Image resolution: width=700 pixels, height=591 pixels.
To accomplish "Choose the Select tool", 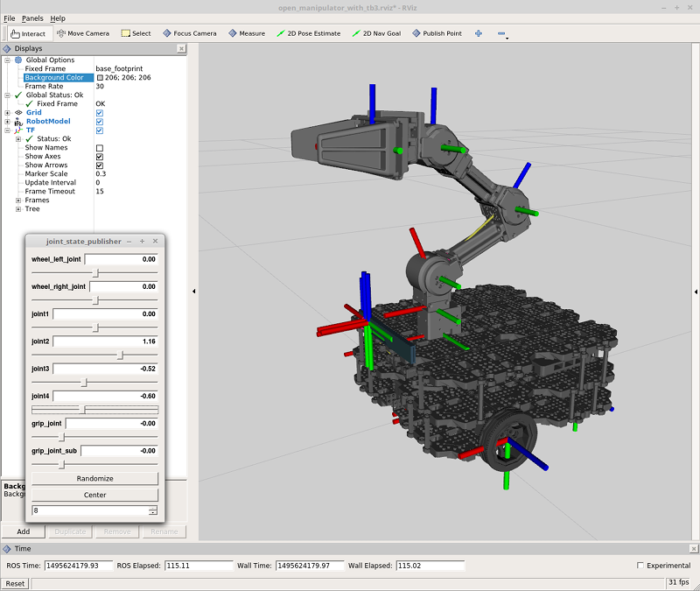I will (x=136, y=33).
